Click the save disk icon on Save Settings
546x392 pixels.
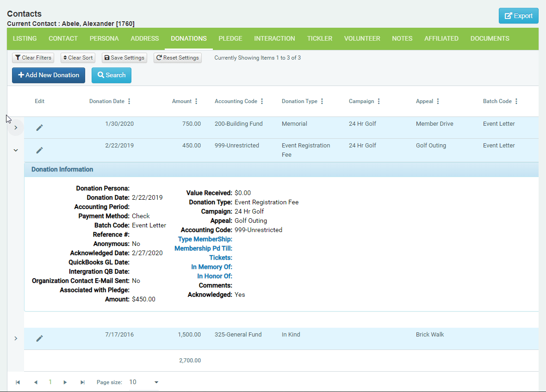tap(107, 58)
